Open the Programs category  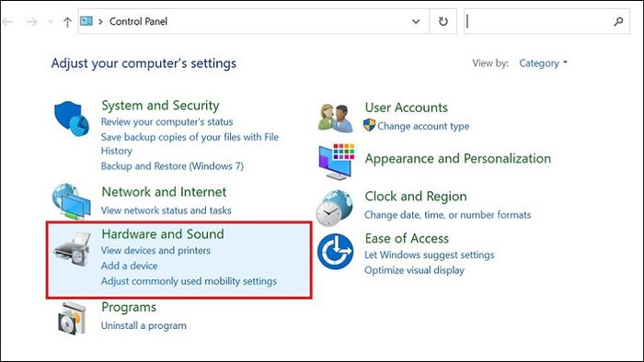tap(129, 308)
